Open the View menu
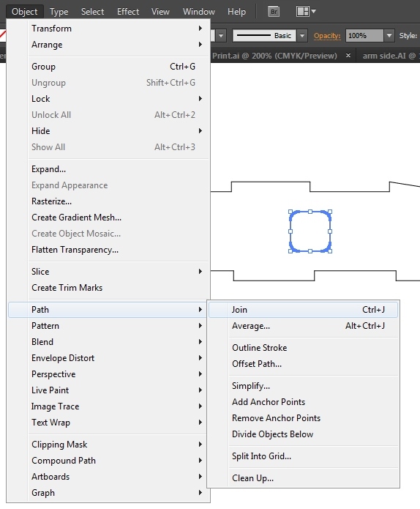Viewport: 420px width, 509px height. point(160,12)
